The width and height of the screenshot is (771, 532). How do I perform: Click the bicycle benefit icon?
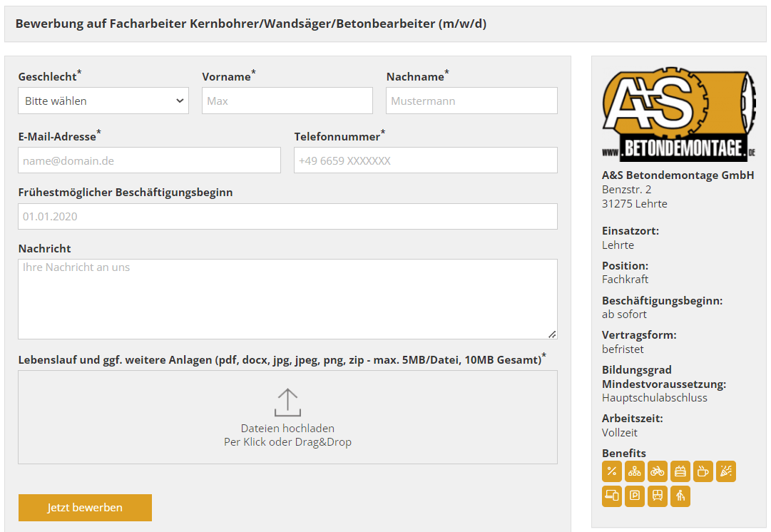tap(658, 471)
